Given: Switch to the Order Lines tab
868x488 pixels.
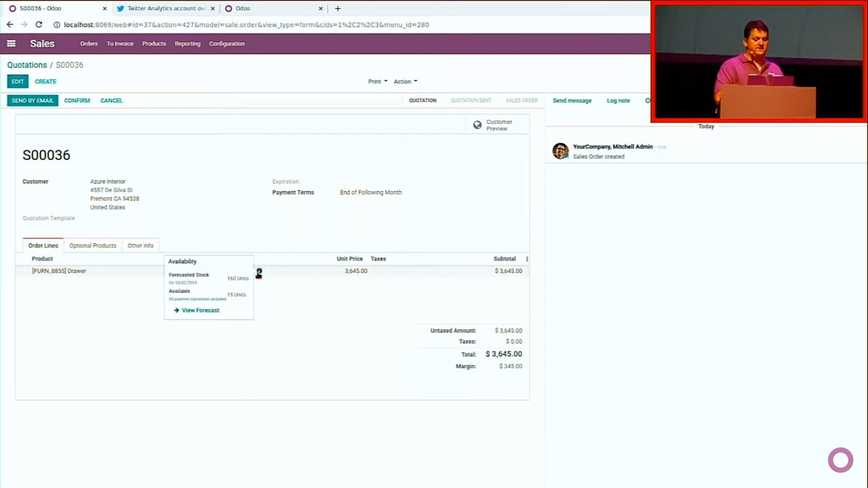Looking at the screenshot, I should pos(43,245).
